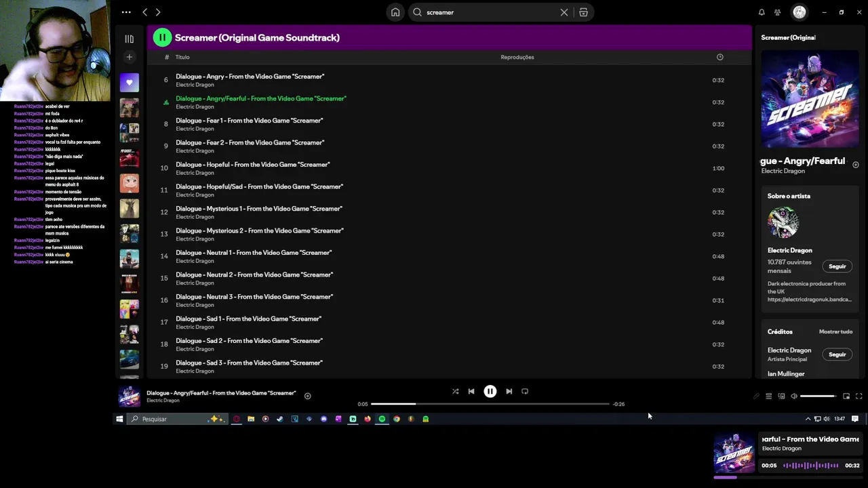
Task: Open the notifications bell
Action: (762, 12)
